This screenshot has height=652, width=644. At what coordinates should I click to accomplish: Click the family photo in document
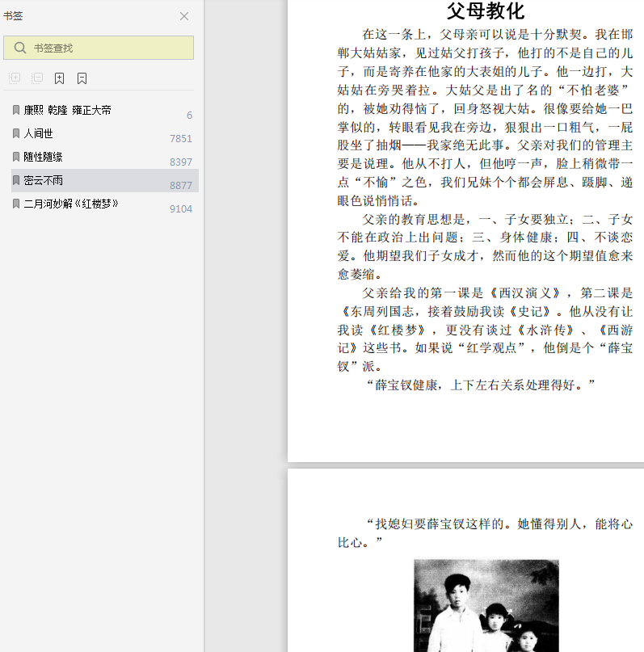coord(486,605)
